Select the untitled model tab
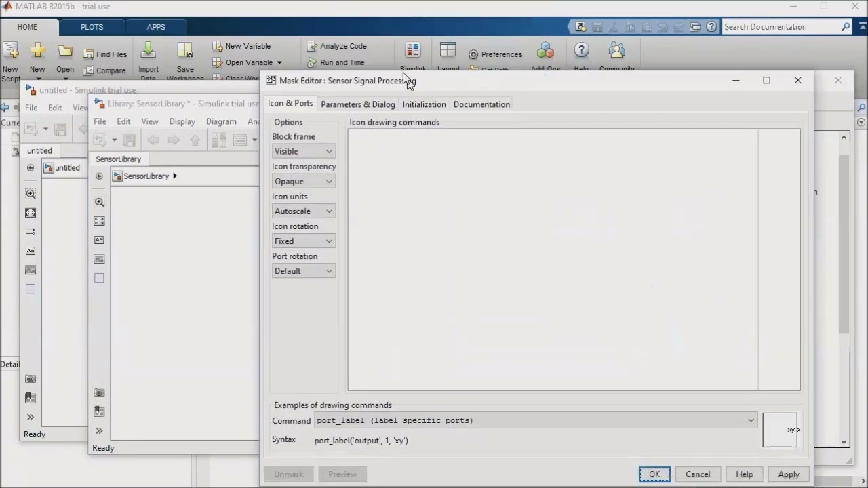The width and height of the screenshot is (868, 488). click(39, 150)
